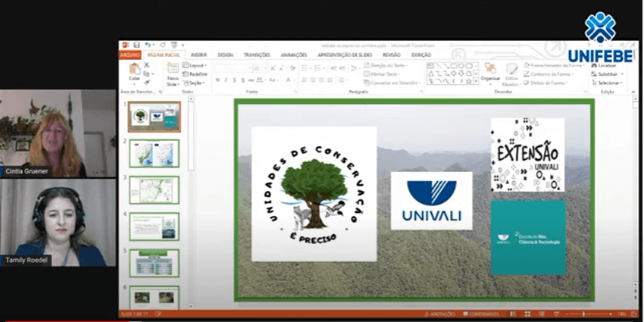Select slide 4 thumbnail in panel
Viewport: 644px width, 322px height.
click(155, 227)
